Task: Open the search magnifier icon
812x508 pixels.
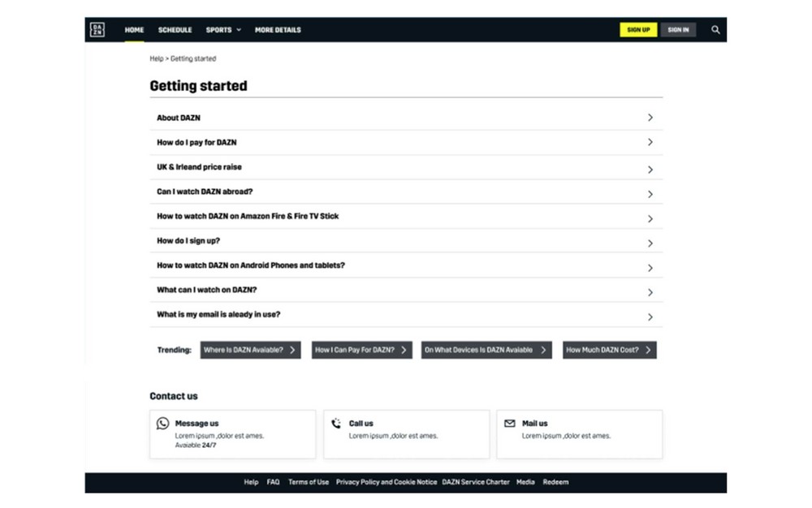Action: (715, 30)
